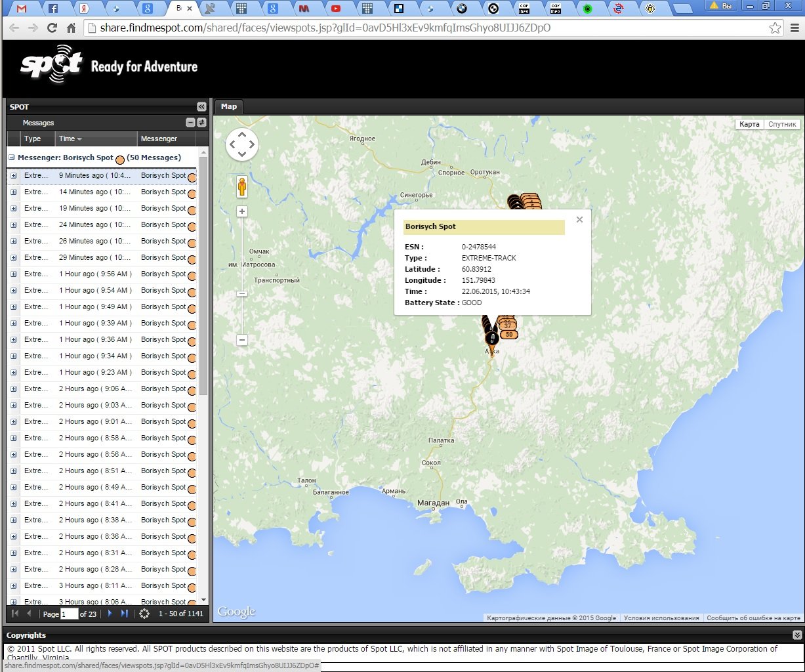Zoom in the map with plus button

[242, 211]
